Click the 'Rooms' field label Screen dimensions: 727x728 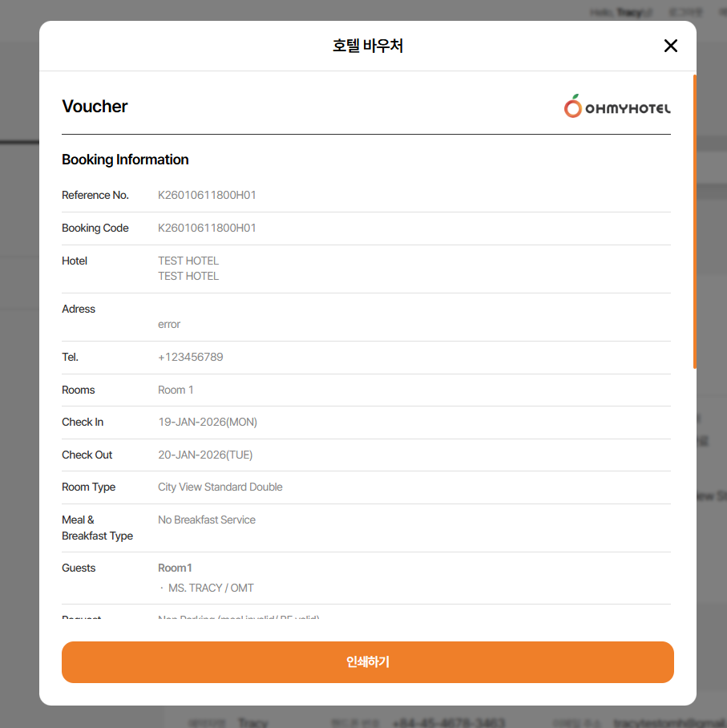tap(78, 390)
